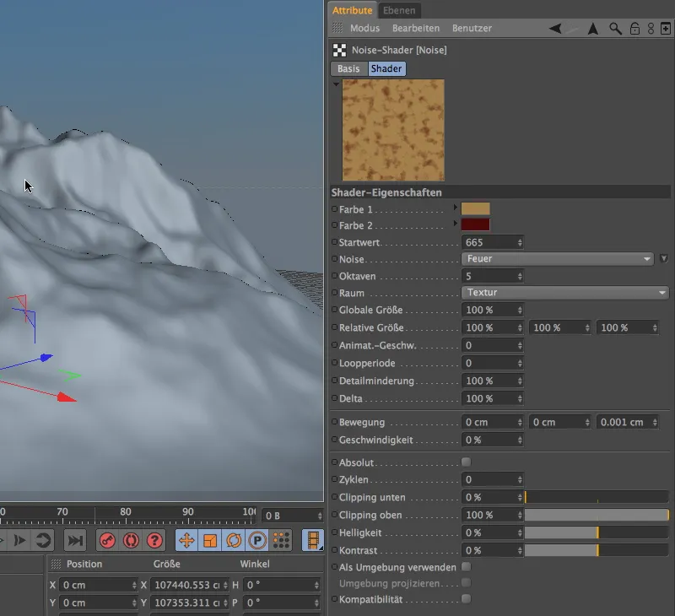Click animation dot beside Startwert
Viewport: 675px width, 616px height.
click(x=334, y=242)
